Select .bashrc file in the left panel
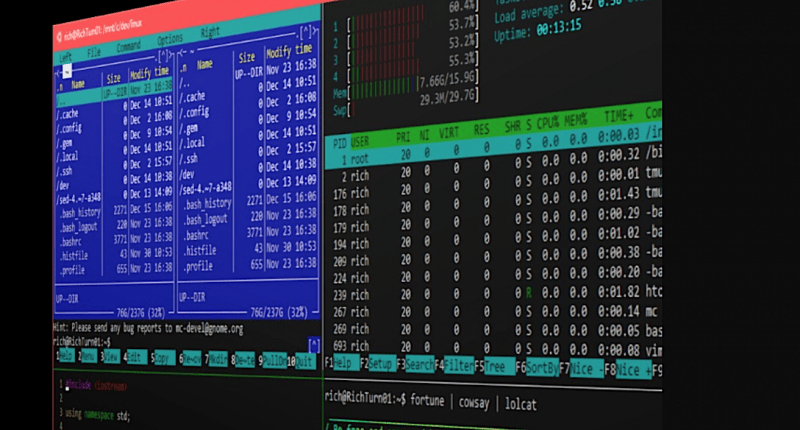Screen dimensions: 800x430 point(71,243)
